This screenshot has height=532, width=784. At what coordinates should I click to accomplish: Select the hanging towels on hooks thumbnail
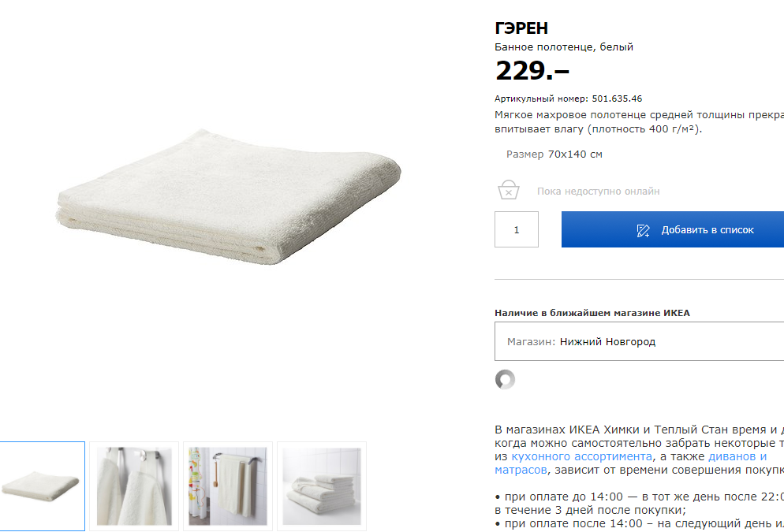(x=134, y=486)
